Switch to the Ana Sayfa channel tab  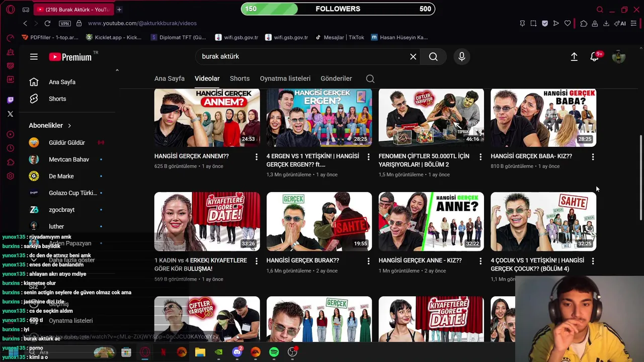170,78
